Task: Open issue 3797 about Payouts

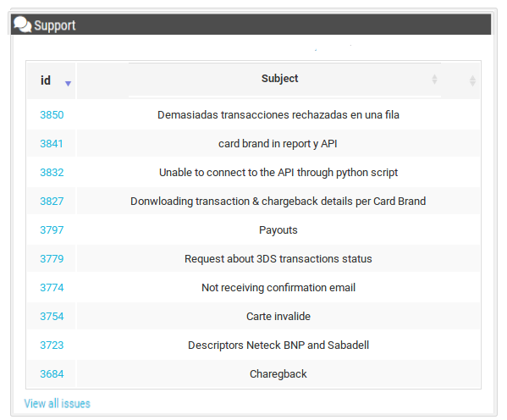Action: [x=52, y=230]
